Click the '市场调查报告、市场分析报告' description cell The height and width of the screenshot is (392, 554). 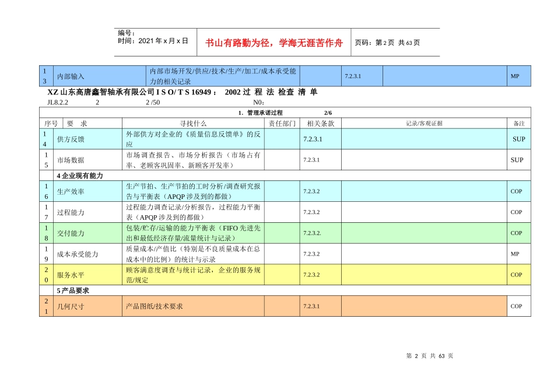coord(193,160)
